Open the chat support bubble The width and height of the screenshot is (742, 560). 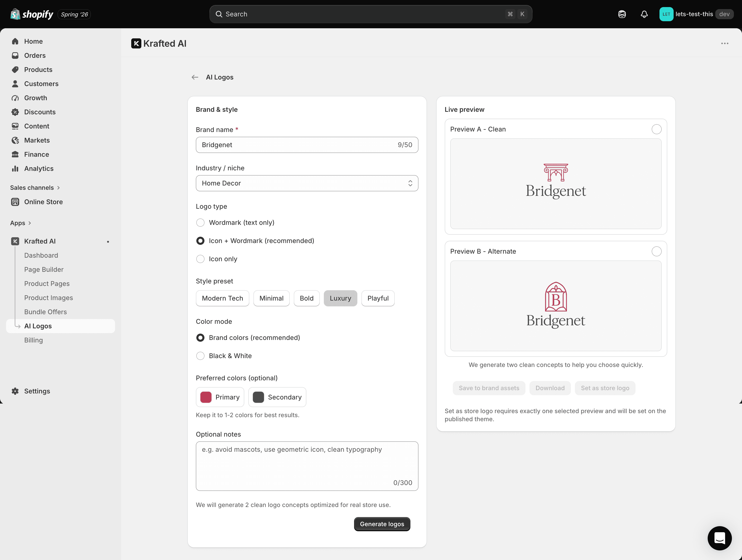click(x=720, y=538)
